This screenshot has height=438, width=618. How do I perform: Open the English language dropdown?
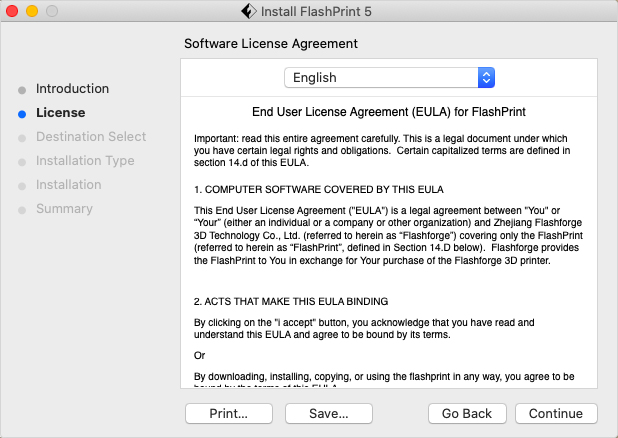(389, 78)
